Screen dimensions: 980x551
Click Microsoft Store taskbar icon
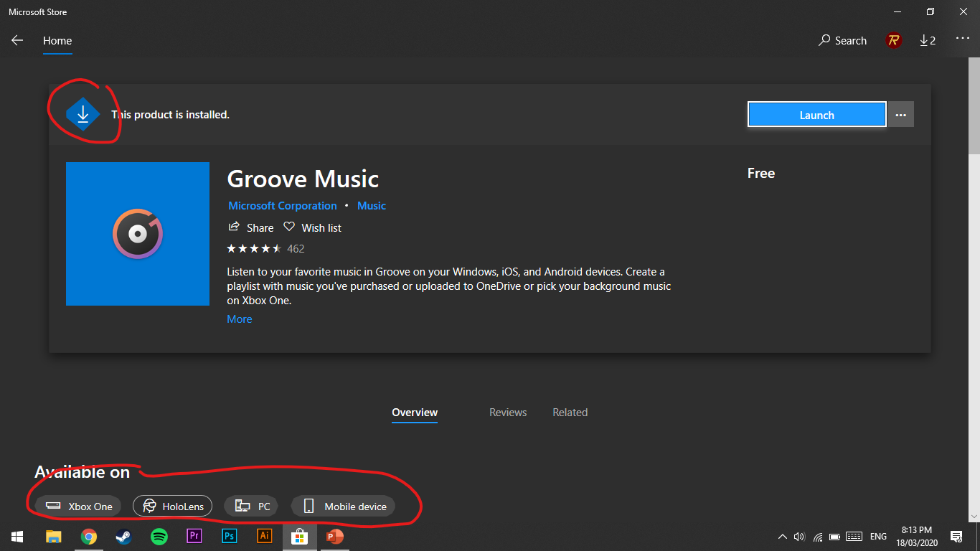300,537
